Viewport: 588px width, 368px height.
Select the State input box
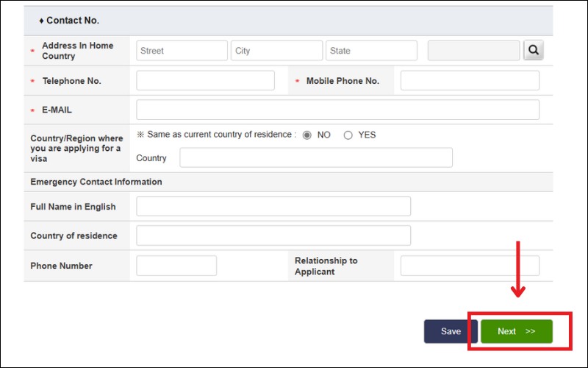click(x=371, y=51)
